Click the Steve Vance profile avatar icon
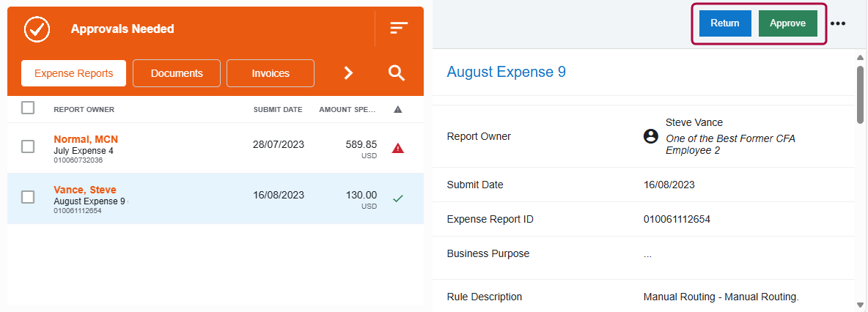Image resolution: width=868 pixels, height=312 pixels. (650, 135)
